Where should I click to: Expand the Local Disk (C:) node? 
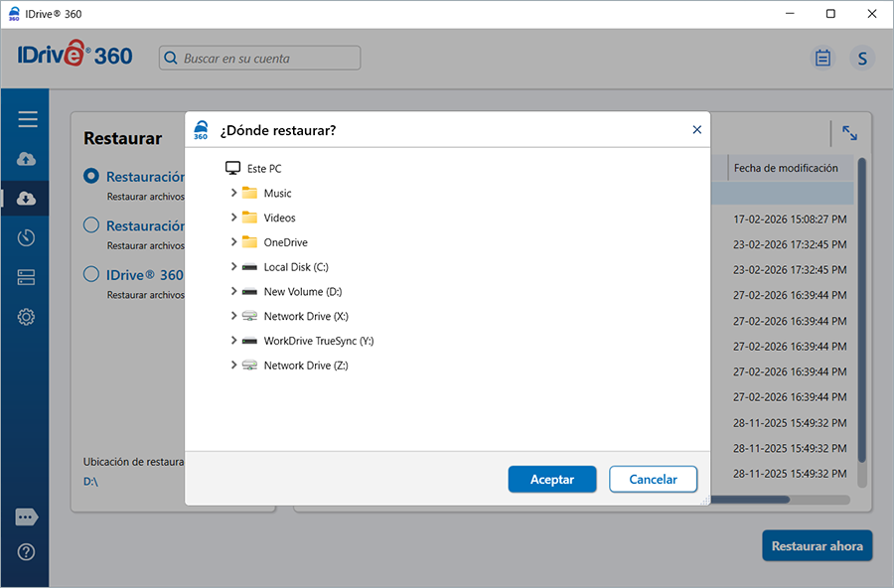click(233, 267)
